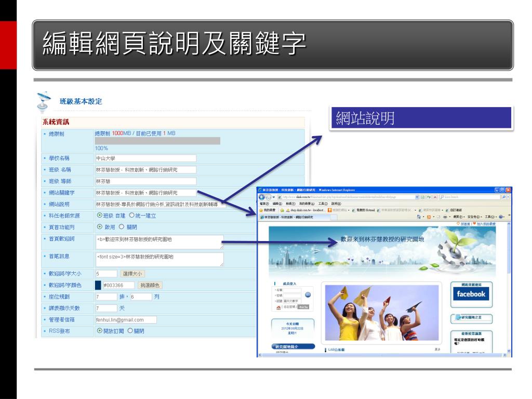Viewport: 532px width, 399px height.
Task: Click the 課表顯示天數 field showing 7
Action: [106, 308]
